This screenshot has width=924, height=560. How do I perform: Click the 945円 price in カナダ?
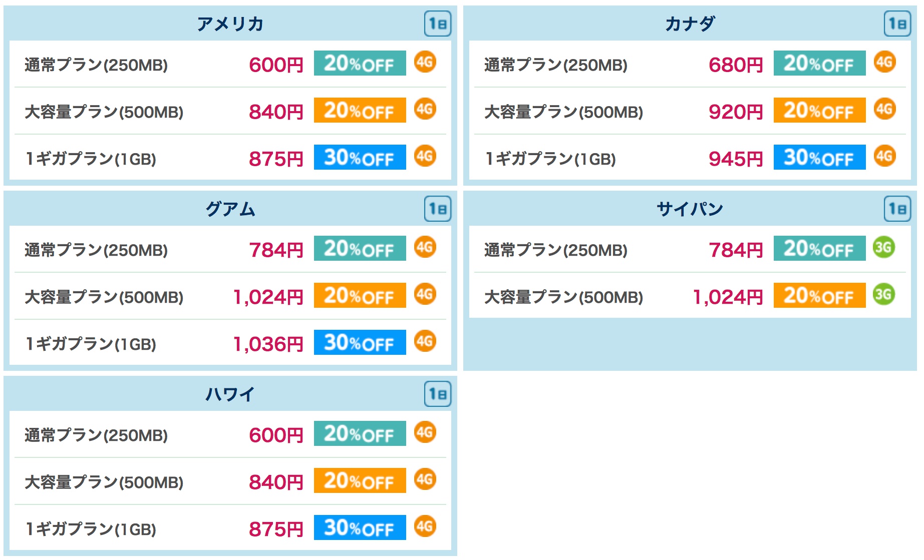(736, 159)
